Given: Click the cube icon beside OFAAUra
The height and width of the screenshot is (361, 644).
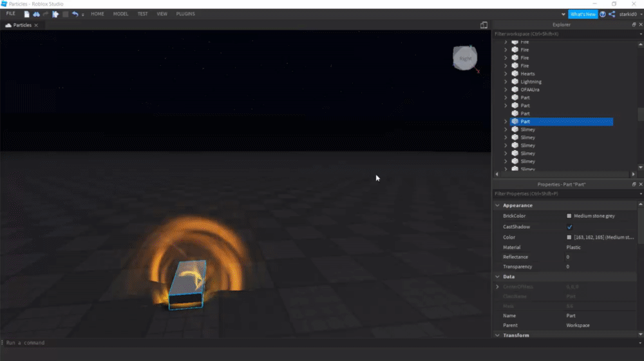Looking at the screenshot, I should click(x=515, y=89).
